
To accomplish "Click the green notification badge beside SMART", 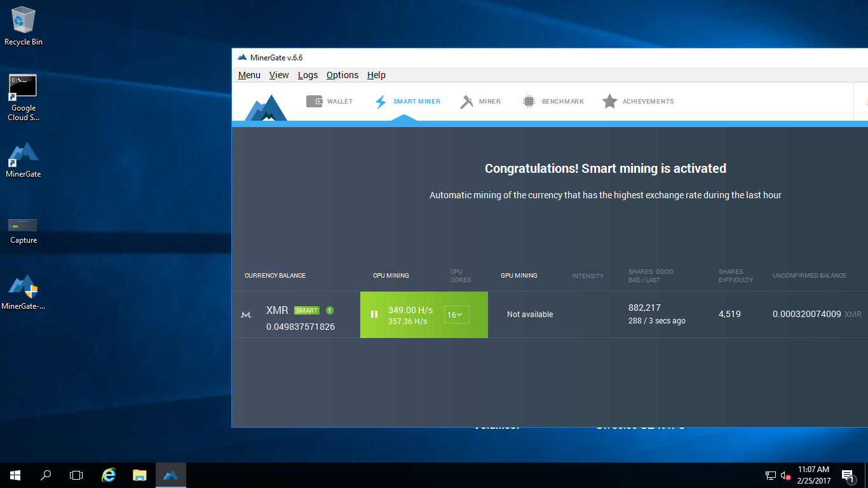I will pos(330,310).
